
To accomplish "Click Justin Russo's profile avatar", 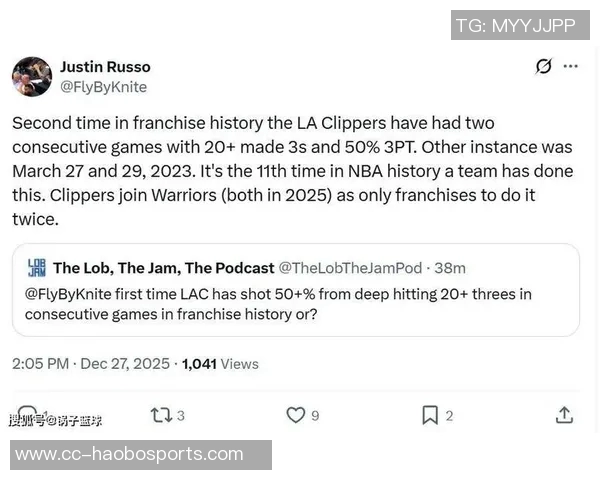I will point(32,77).
